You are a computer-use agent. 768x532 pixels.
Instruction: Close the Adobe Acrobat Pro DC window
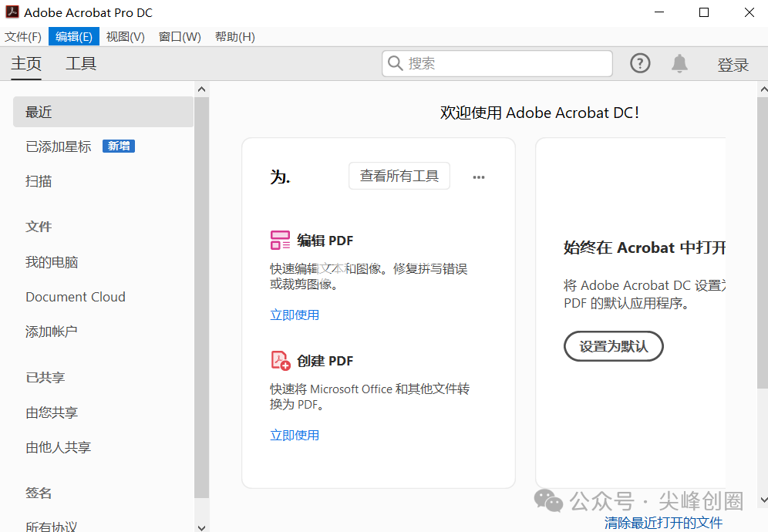[749, 12]
